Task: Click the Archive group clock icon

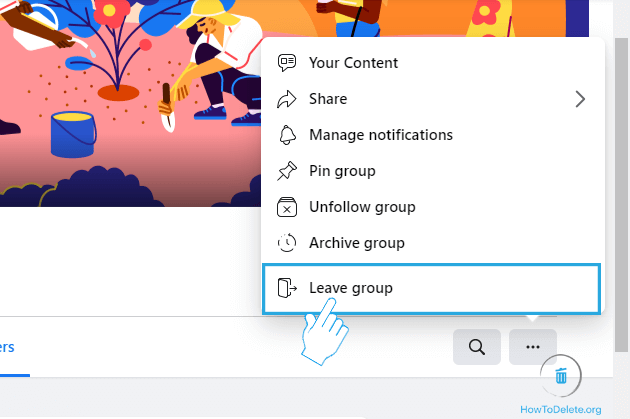Action: pyautogui.click(x=288, y=243)
